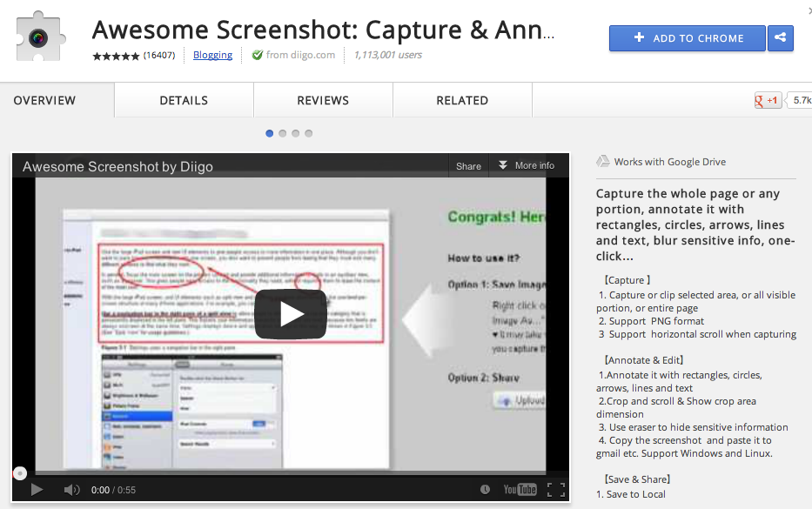Add the extension to Chrome

click(x=688, y=37)
